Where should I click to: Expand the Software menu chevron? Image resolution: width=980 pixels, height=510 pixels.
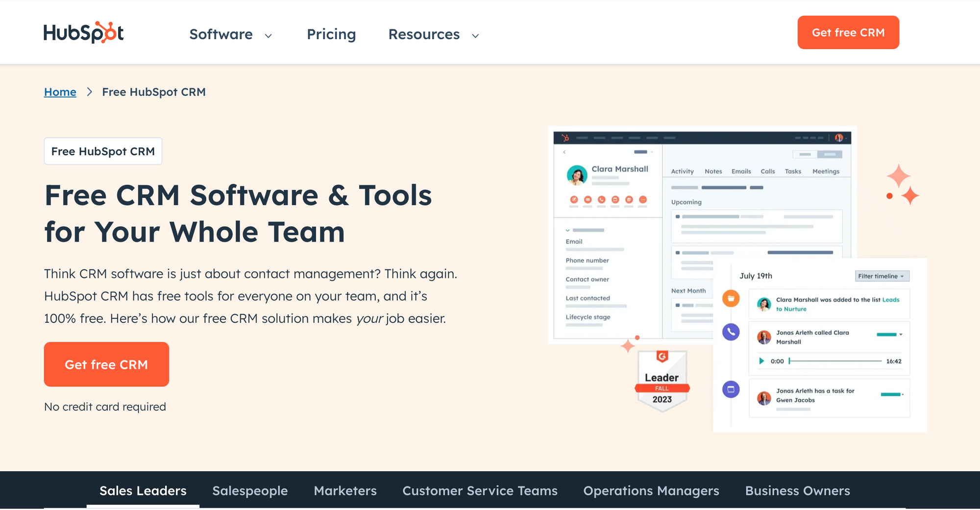(x=268, y=35)
